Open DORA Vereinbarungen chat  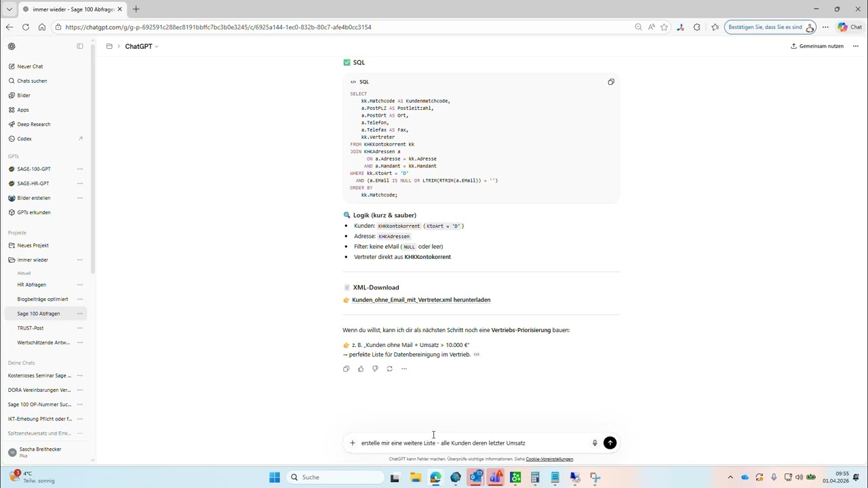pos(39,390)
